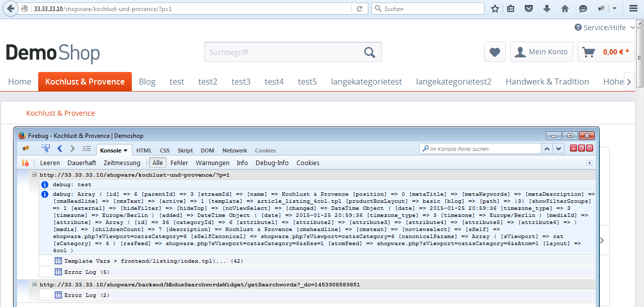
Task: Open the Firefox hamburger menu
Action: tap(633, 9)
